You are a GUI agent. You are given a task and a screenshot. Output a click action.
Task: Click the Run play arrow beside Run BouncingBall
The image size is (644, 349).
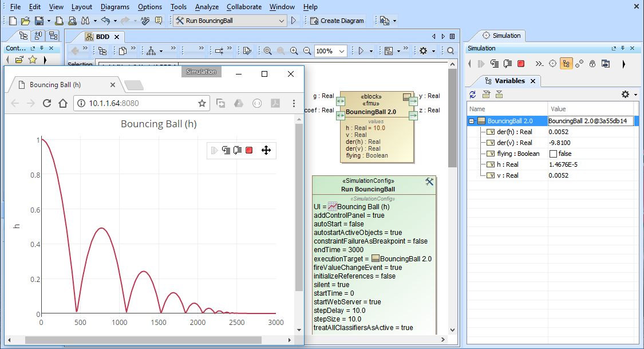point(294,21)
